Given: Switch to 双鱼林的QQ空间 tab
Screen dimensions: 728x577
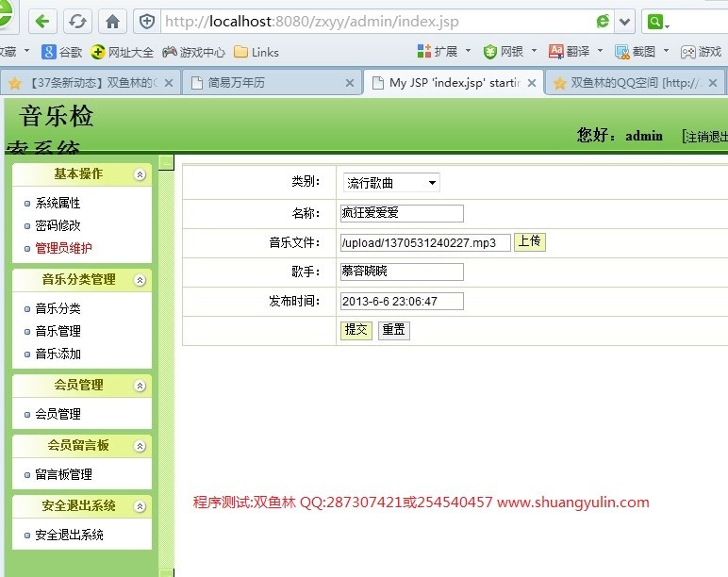Looking at the screenshot, I should (635, 83).
